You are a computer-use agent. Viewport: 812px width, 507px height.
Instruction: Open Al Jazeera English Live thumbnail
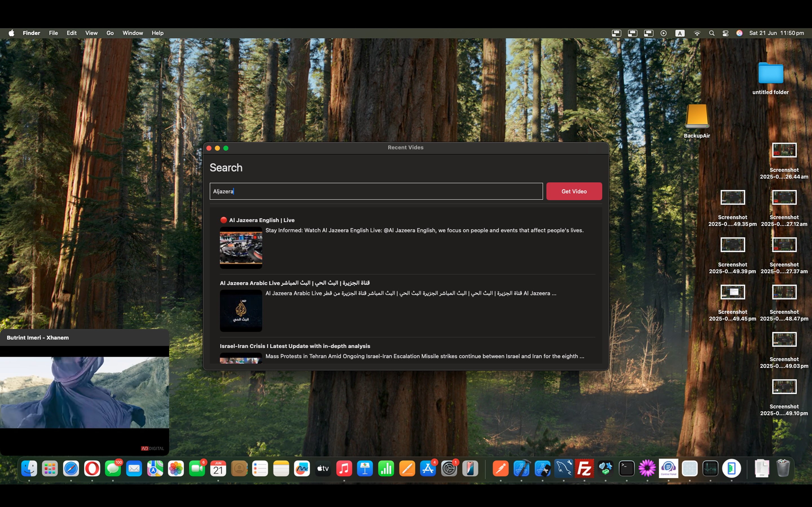(241, 248)
